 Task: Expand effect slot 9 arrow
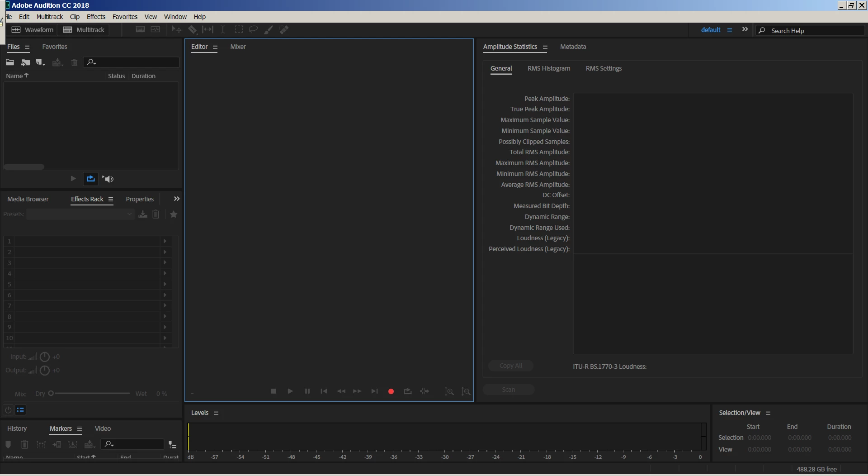pyautogui.click(x=165, y=327)
